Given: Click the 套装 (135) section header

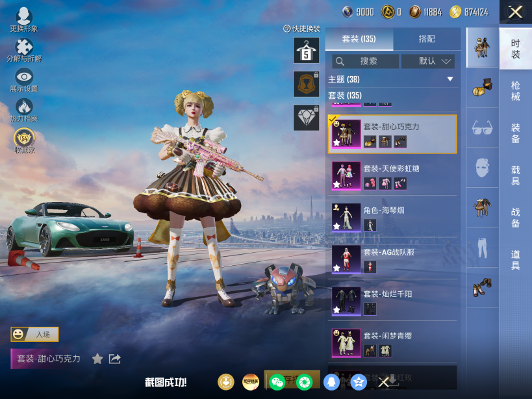Looking at the screenshot, I should coord(392,96).
